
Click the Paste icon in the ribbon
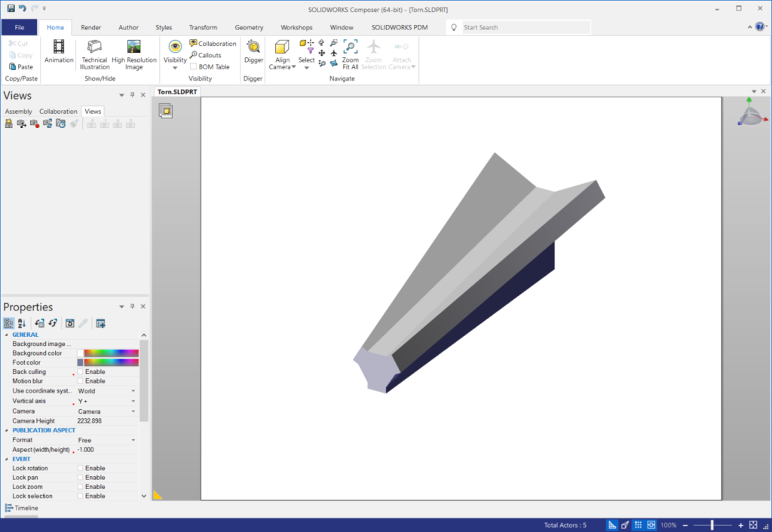click(x=20, y=67)
